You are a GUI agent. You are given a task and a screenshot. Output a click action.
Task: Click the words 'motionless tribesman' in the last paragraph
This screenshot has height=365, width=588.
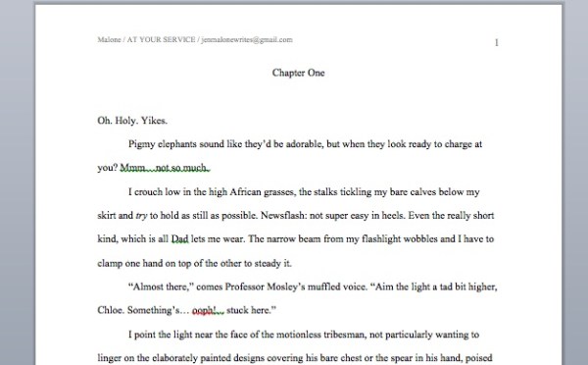[320, 335]
